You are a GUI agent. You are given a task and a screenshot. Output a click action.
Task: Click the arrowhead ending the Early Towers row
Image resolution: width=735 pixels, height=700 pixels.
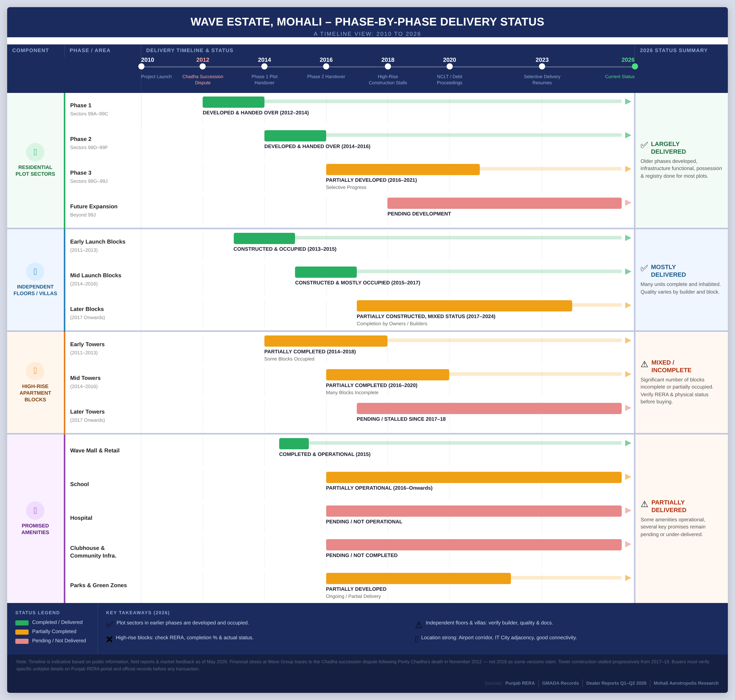pos(628,340)
